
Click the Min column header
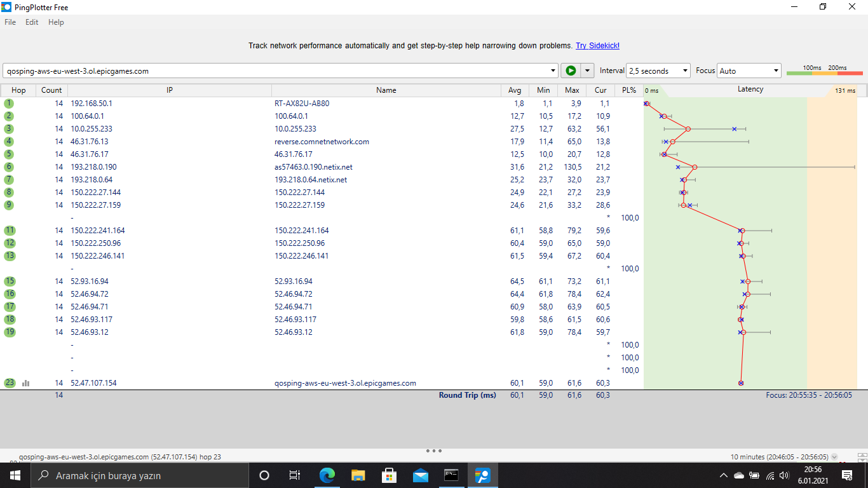click(x=543, y=90)
